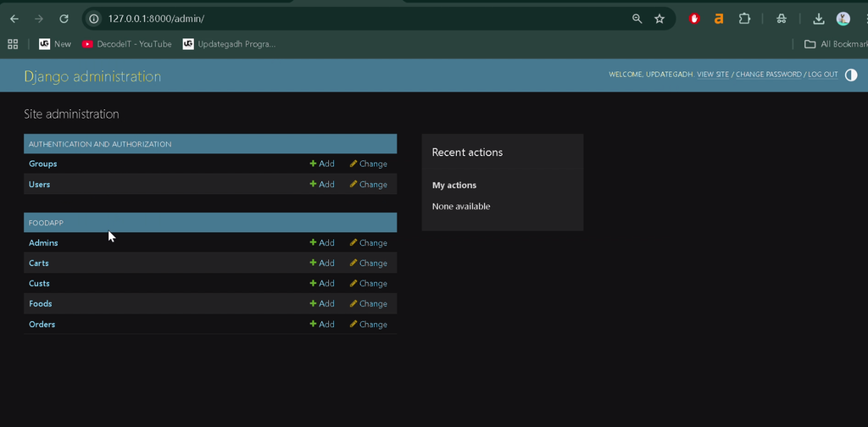Viewport: 868px width, 427px height.
Task: Open the browser profile avatar
Action: pos(843,19)
